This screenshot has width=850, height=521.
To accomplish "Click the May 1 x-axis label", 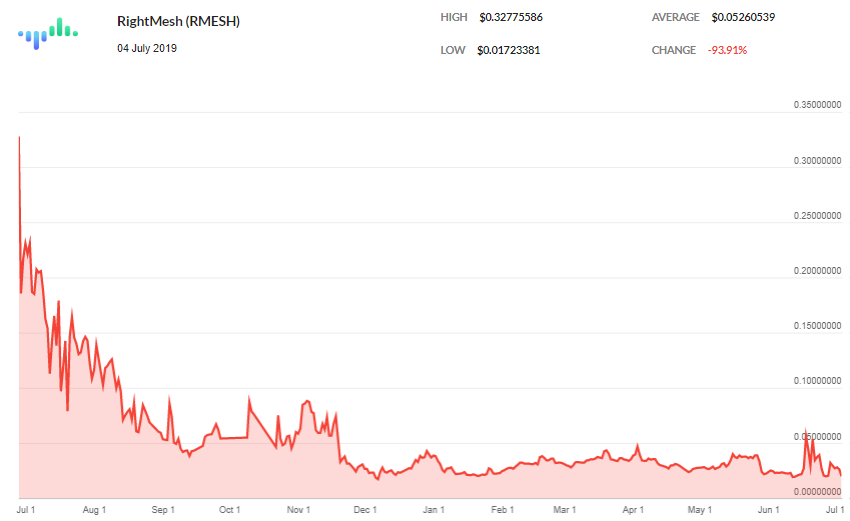I will (700, 510).
